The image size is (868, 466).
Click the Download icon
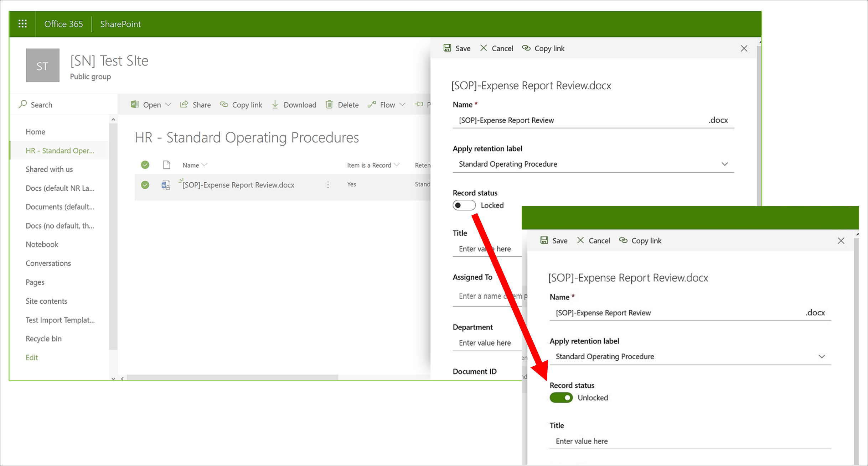click(x=275, y=104)
